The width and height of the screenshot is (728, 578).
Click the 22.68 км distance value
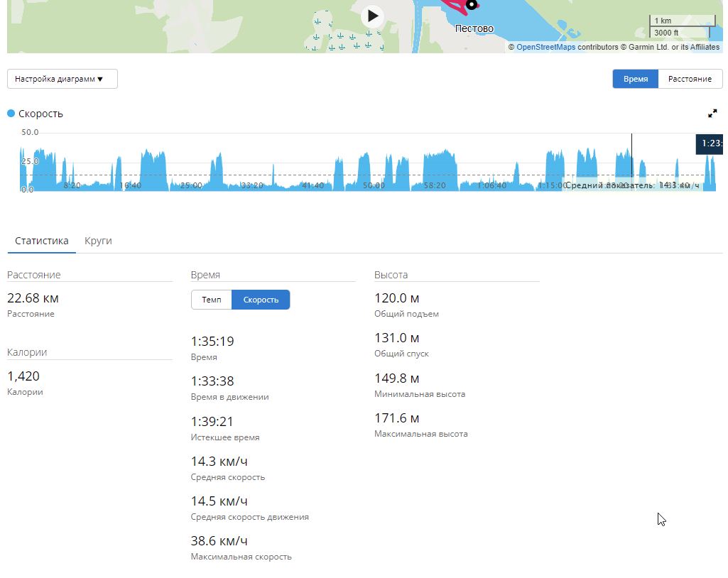point(33,298)
